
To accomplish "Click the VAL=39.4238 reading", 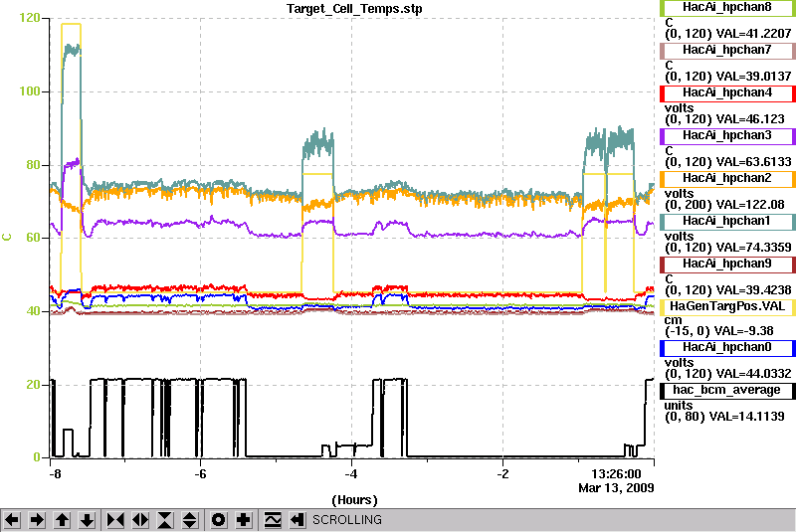I will tap(753, 290).
